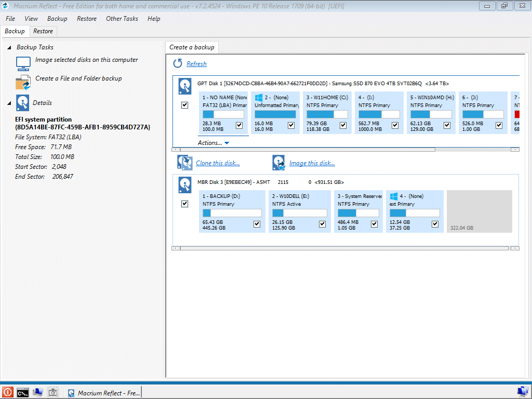This screenshot has width=532, height=399.
Task: Click right arrow of Disk 1 scrollbar
Action: [515, 150]
